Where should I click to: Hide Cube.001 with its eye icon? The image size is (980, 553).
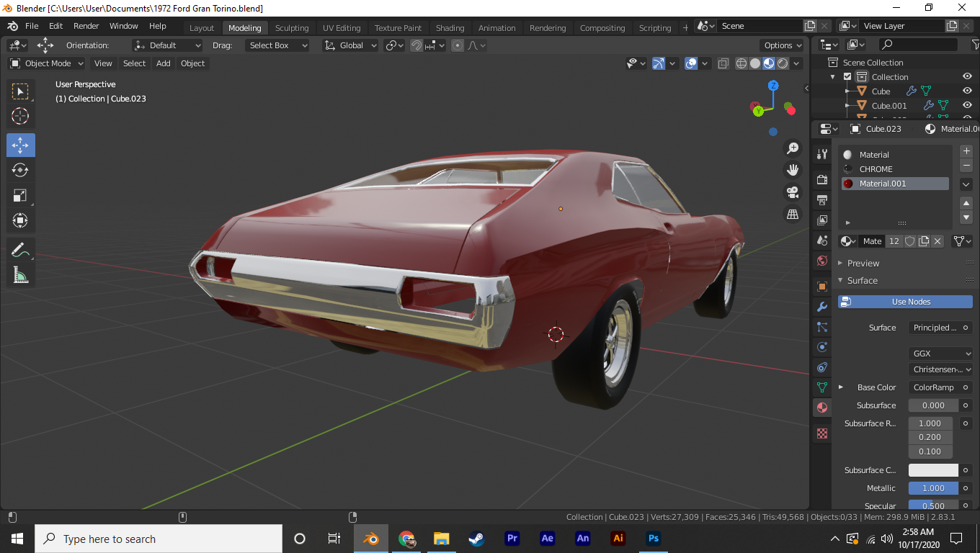[967, 106]
